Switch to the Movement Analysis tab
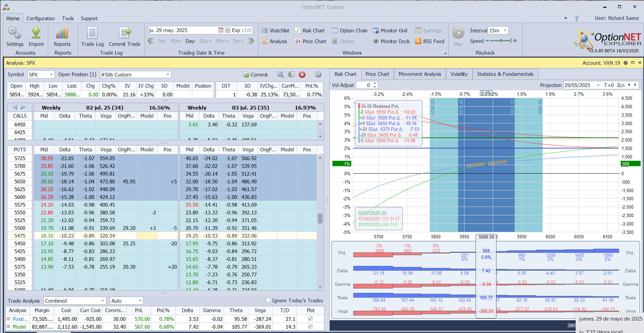Screen dimensions: 644x333 coord(420,74)
